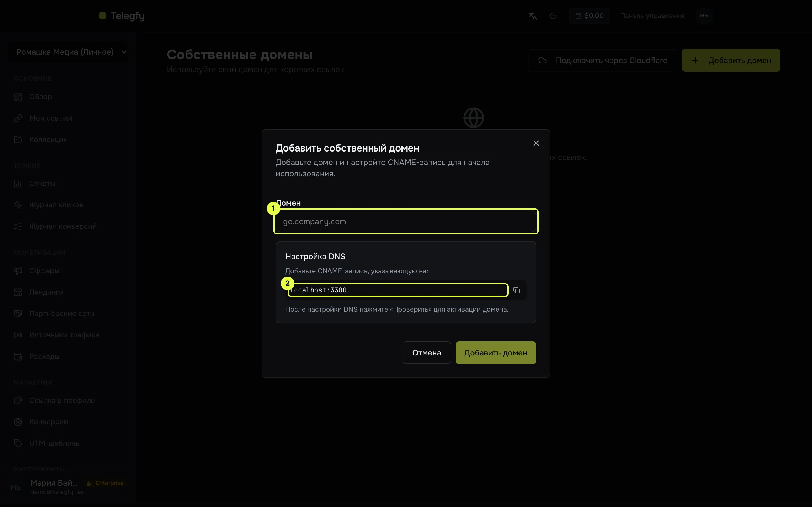Open UTM-шаблоны tag item

click(x=55, y=443)
